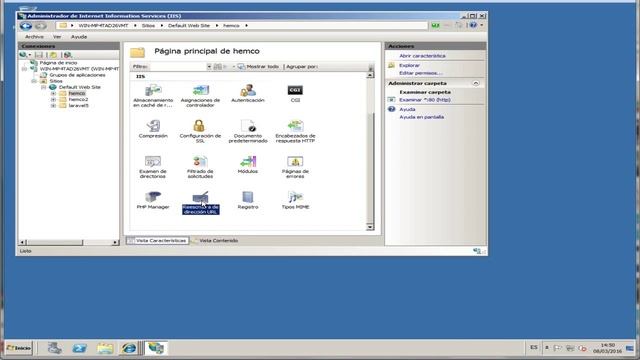Viewport: 640px width, 360px height.
Task: Click the Back navigation arrow button
Action: tap(26, 26)
